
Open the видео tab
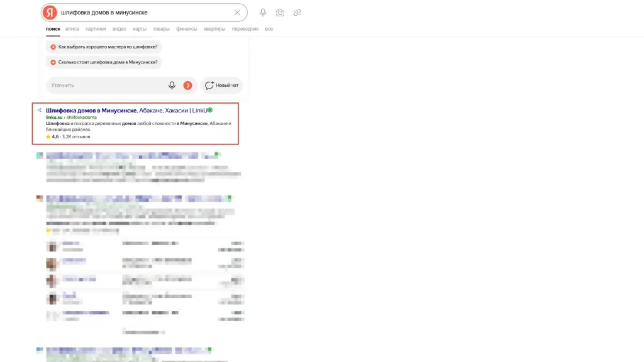pyautogui.click(x=119, y=29)
